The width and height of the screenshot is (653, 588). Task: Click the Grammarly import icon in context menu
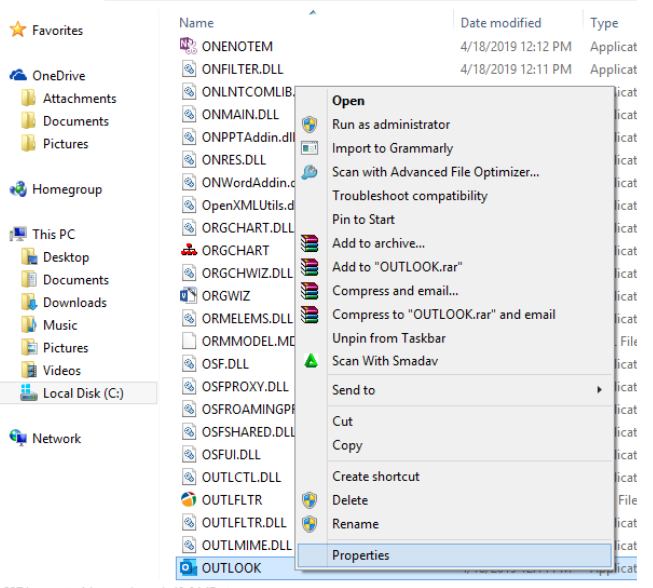pos(310,148)
